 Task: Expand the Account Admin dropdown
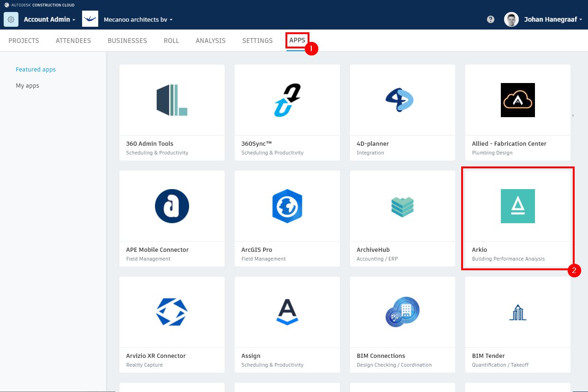click(50, 19)
